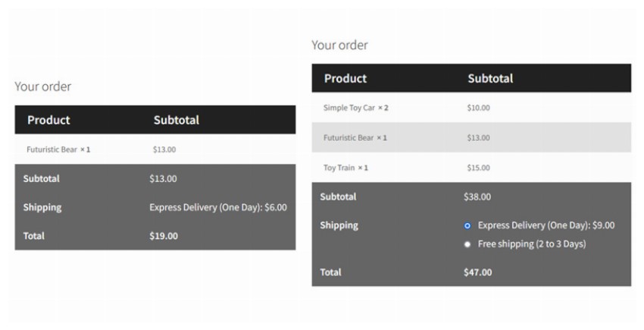Click the Subtotal header above the $10.00 price
Screen dimensions: 644x330
coord(490,78)
